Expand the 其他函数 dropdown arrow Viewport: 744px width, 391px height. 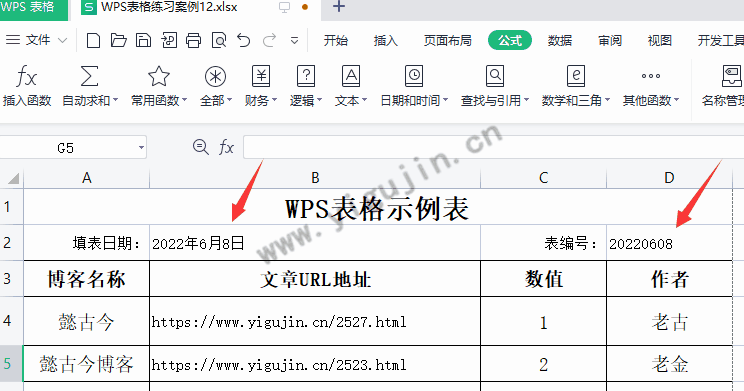click(x=676, y=100)
